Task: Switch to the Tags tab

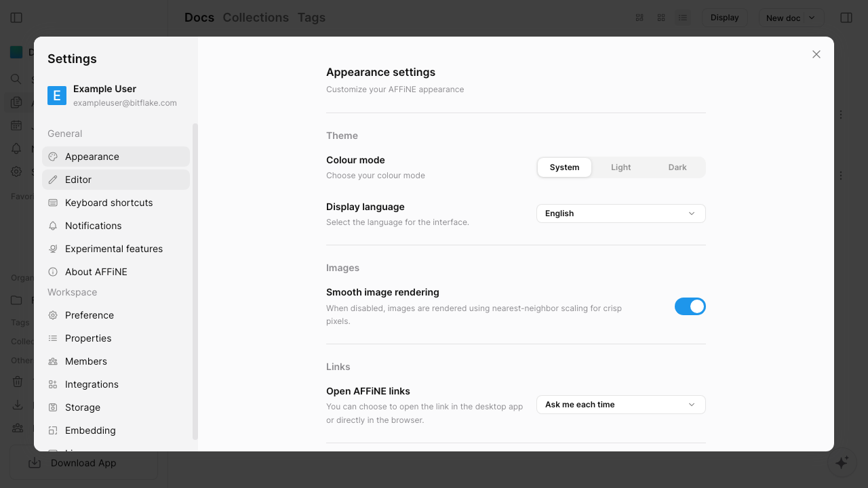Action: 311,18
